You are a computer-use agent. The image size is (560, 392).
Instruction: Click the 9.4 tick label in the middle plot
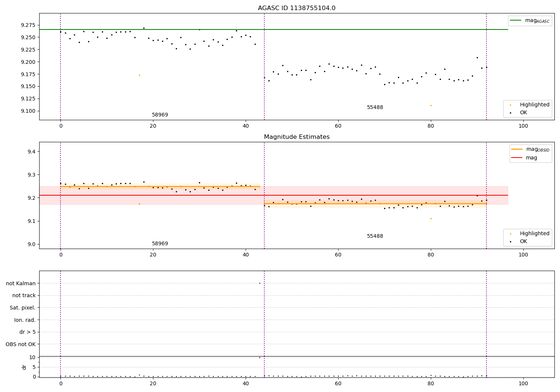click(x=31, y=152)
